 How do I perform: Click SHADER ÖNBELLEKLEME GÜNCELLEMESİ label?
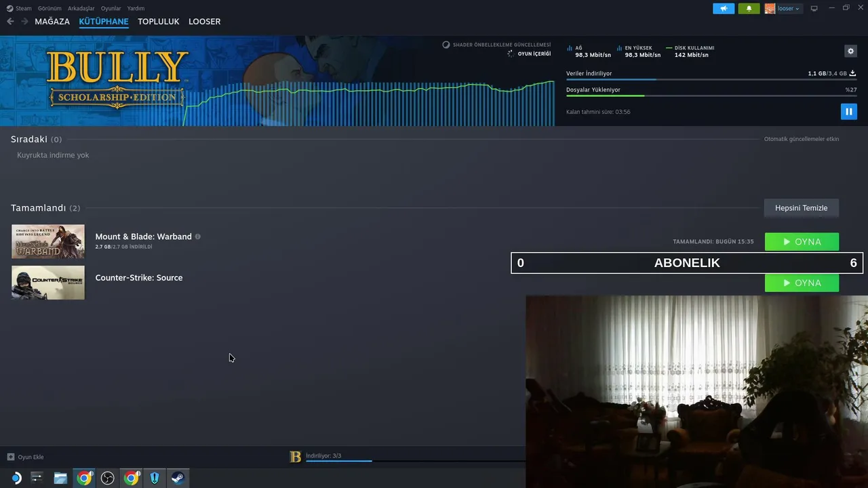(502, 45)
